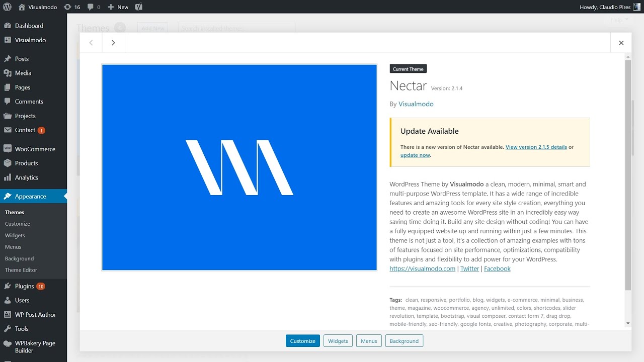Click the Current Theme label

point(408,69)
